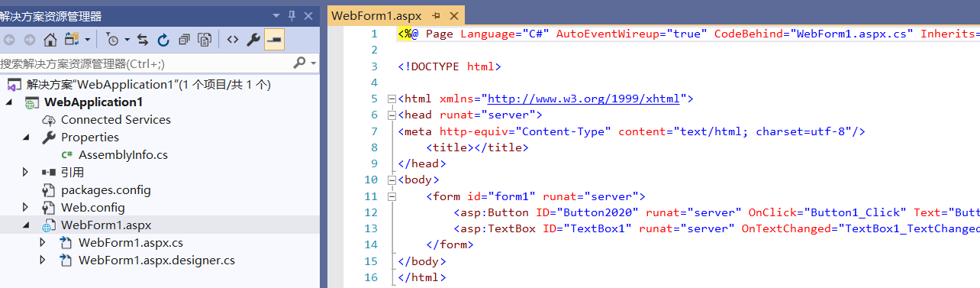Toggle the highlighted Preview Selected Items button
Screen dimensions: 980x288
tap(275, 40)
